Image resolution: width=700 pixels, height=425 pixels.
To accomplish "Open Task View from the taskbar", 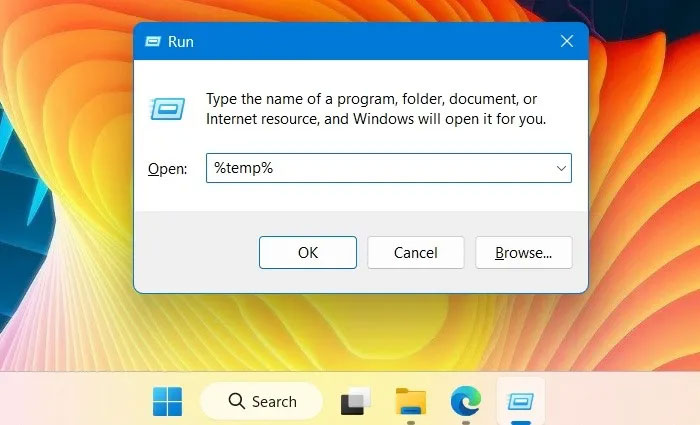I will coord(355,402).
